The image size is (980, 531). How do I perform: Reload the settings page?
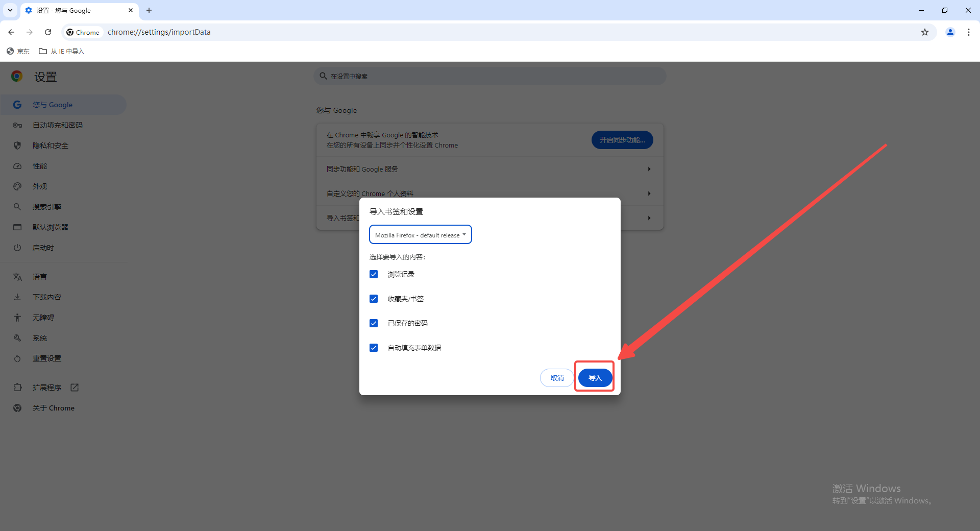coord(48,32)
